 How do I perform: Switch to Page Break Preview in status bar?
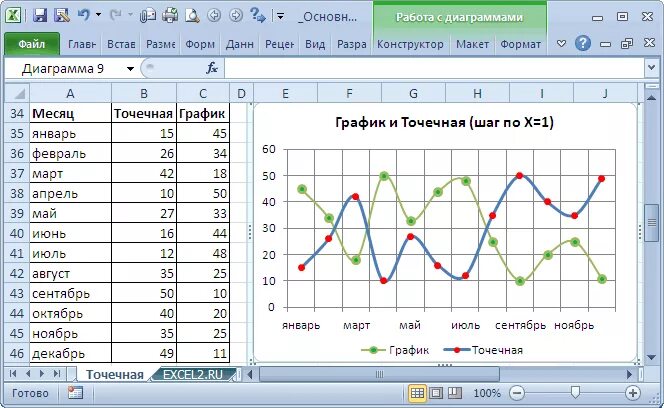point(454,393)
